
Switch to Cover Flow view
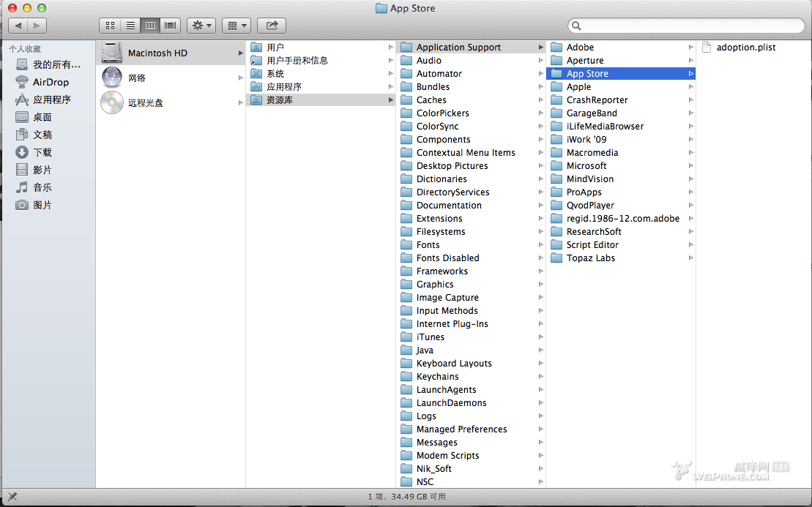[171, 26]
